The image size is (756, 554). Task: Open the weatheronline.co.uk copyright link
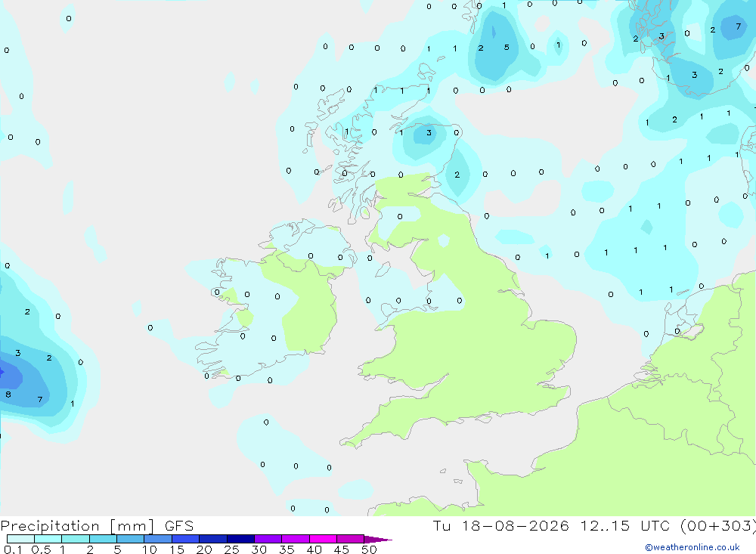coord(692,547)
